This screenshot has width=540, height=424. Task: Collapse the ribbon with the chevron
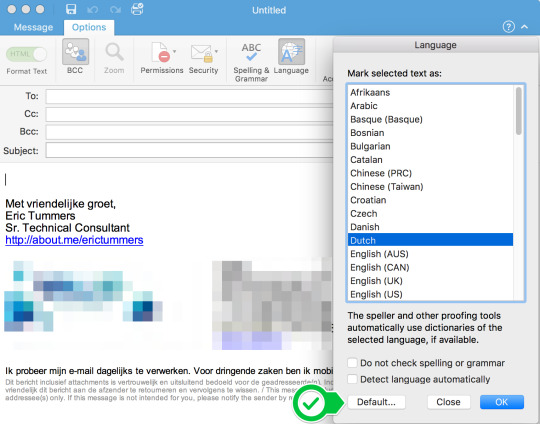point(525,27)
